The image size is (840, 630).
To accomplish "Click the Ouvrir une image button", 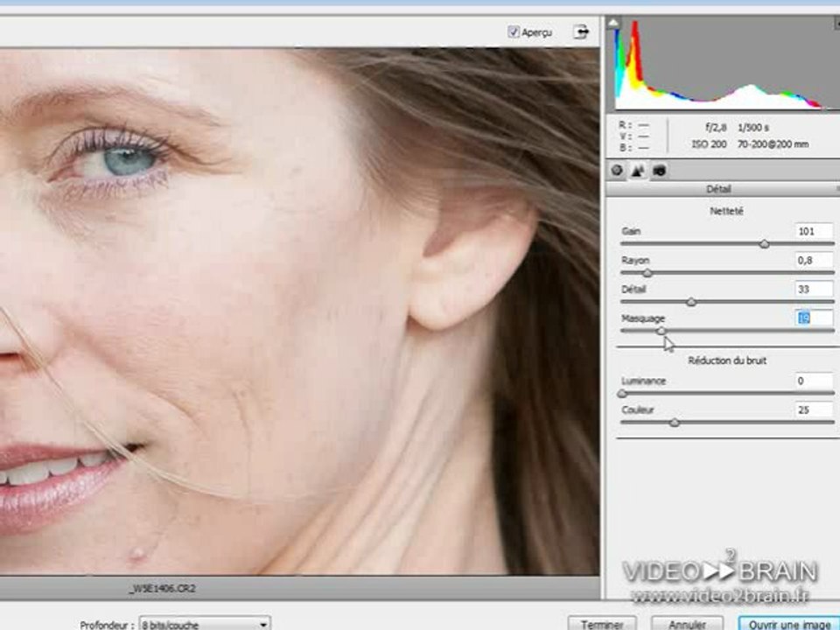I will pyautogui.click(x=789, y=624).
